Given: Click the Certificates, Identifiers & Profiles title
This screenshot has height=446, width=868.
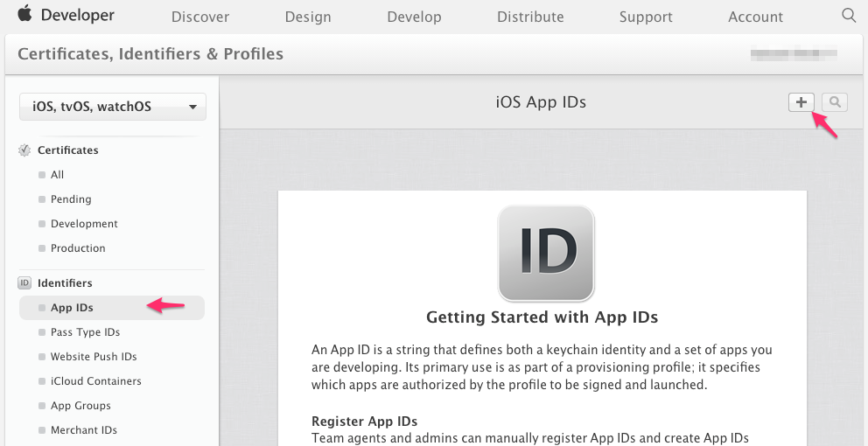Looking at the screenshot, I should coord(150,53).
